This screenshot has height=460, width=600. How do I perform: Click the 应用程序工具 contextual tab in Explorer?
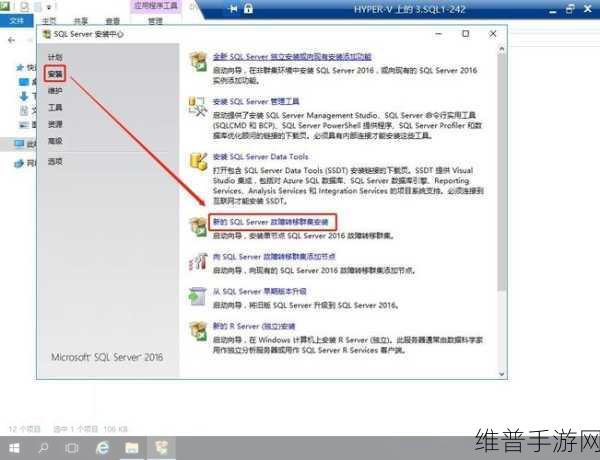coord(155,6)
